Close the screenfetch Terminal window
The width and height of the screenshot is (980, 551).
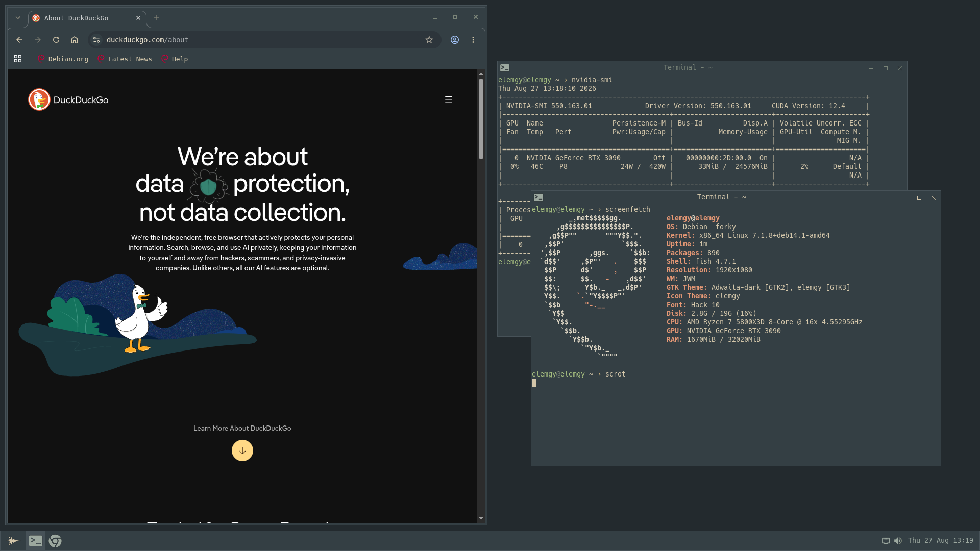point(934,197)
